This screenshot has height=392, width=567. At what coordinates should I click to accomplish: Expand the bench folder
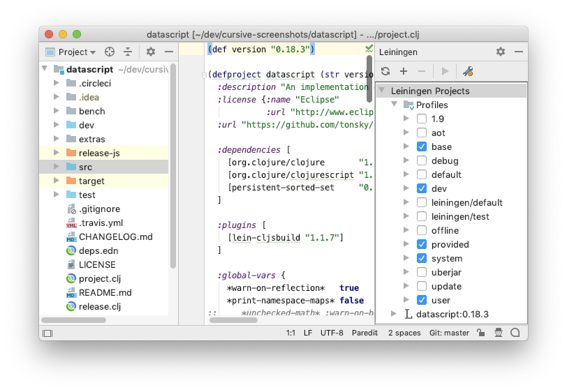coord(57,110)
